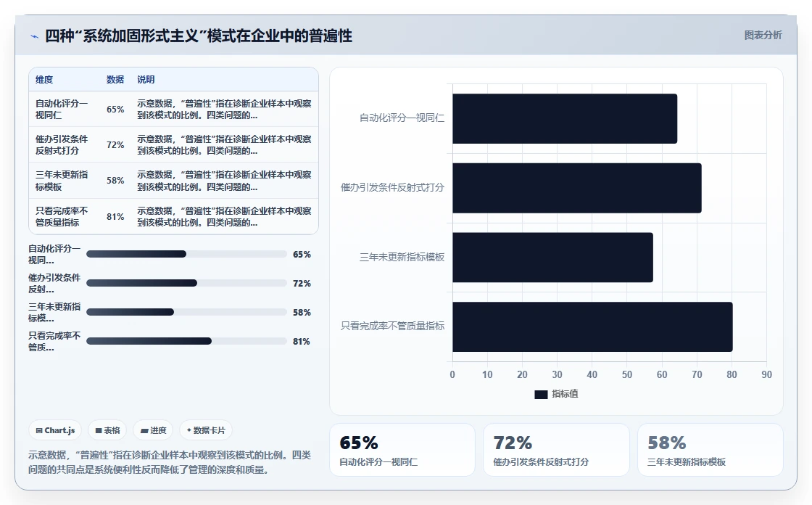Click the 数据 table column header
Viewport: 812px width, 505px height.
pyautogui.click(x=115, y=79)
